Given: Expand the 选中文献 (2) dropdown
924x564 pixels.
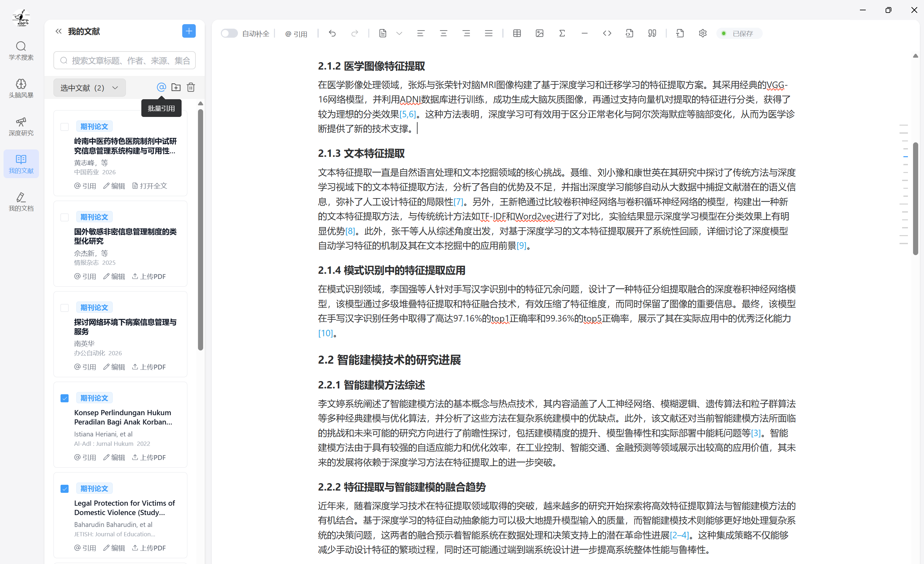Looking at the screenshot, I should pyautogui.click(x=89, y=88).
